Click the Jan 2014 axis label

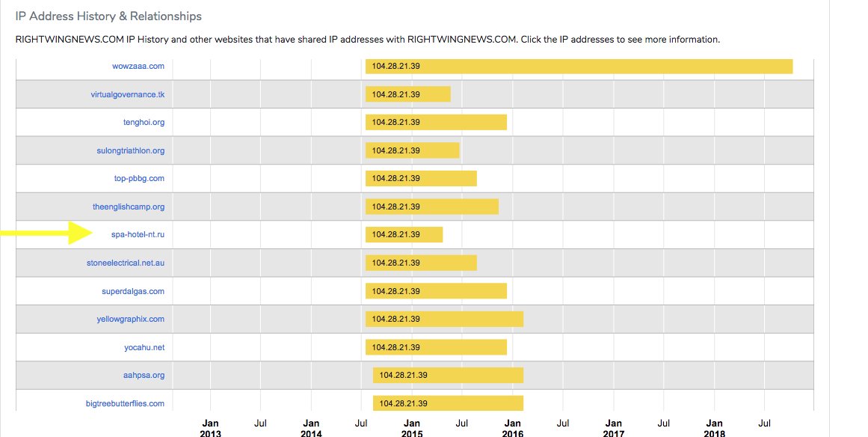pyautogui.click(x=311, y=428)
